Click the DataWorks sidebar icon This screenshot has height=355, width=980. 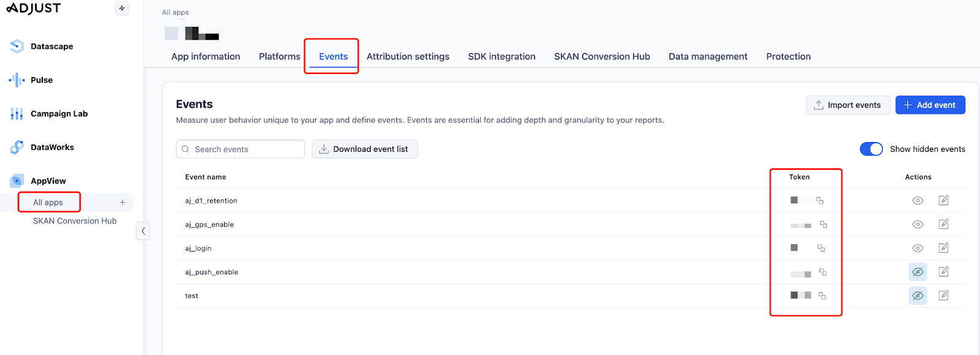coord(17,147)
